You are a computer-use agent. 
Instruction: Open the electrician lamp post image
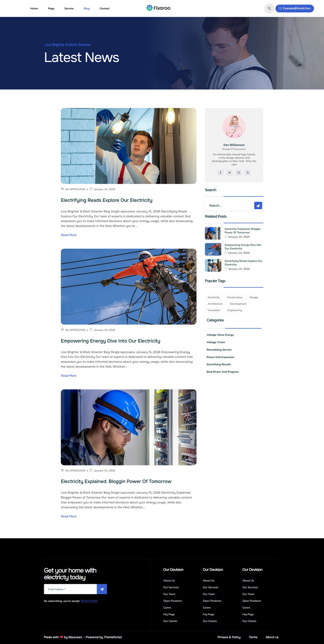128,146
